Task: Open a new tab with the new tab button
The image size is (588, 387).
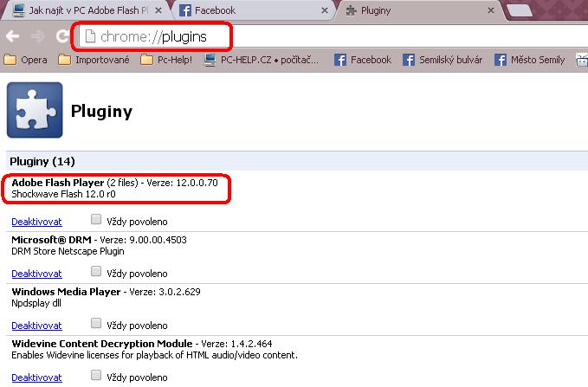Action: [x=520, y=10]
